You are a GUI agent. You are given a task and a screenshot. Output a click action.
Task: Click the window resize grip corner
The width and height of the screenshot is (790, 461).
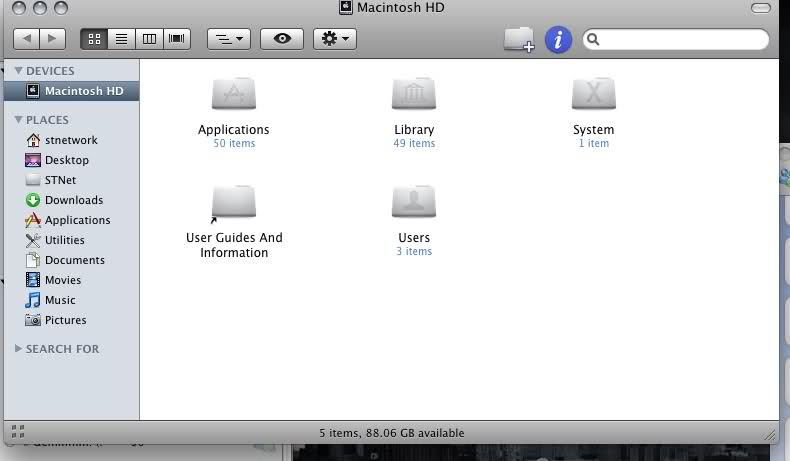click(770, 435)
